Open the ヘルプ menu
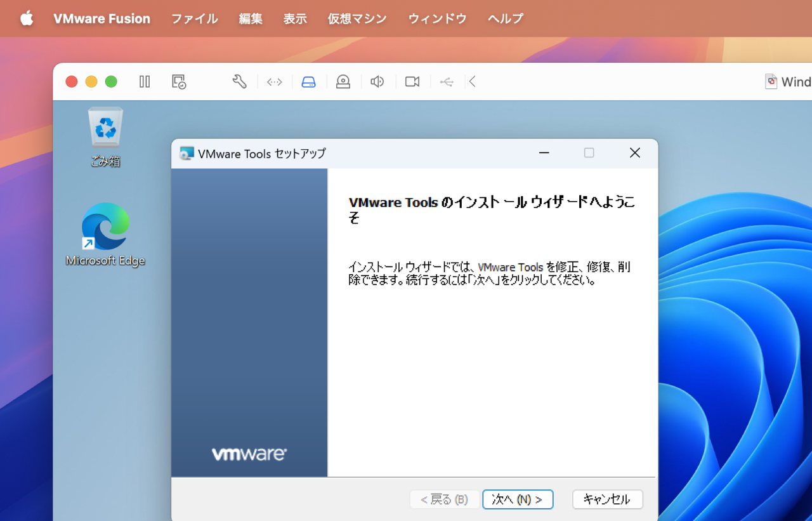 coord(506,18)
